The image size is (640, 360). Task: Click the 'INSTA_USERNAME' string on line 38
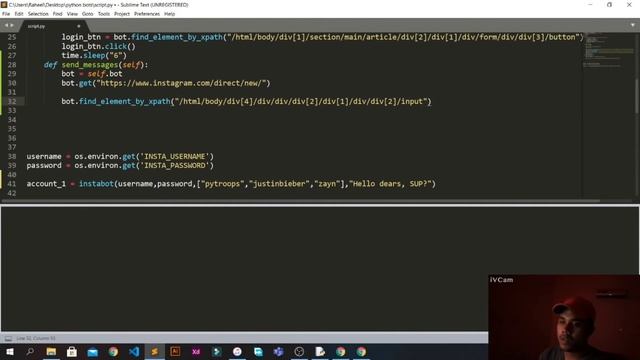175,156
